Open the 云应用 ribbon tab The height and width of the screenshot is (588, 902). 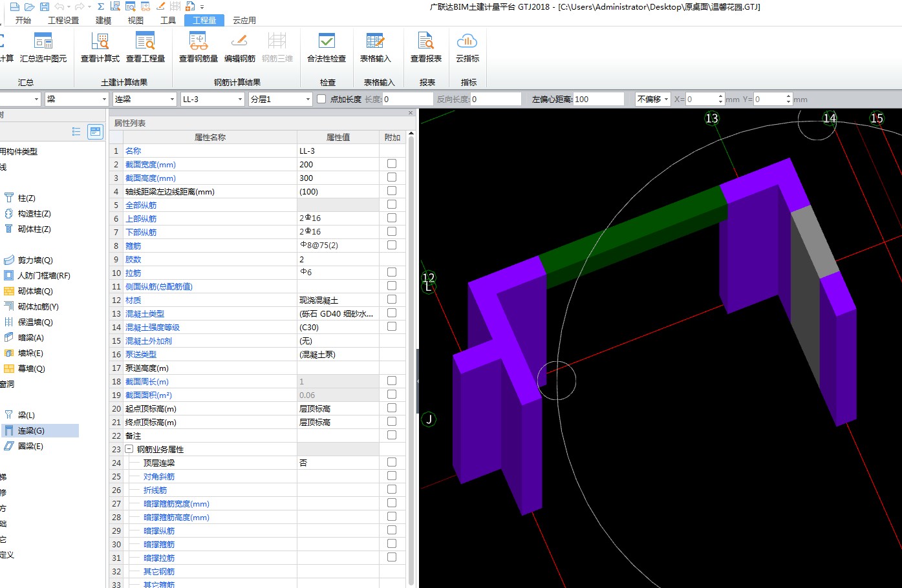244,20
